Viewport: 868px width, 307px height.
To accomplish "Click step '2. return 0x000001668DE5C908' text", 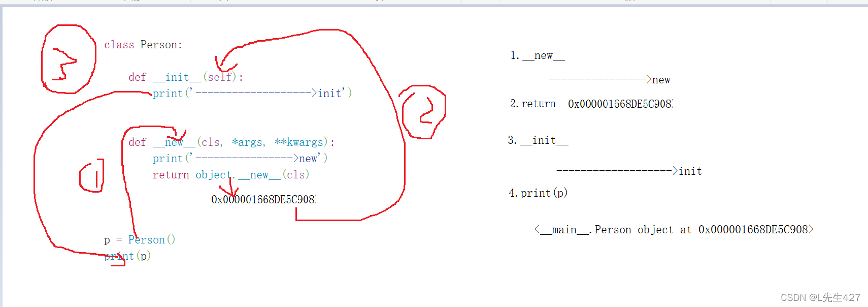I will 592,104.
